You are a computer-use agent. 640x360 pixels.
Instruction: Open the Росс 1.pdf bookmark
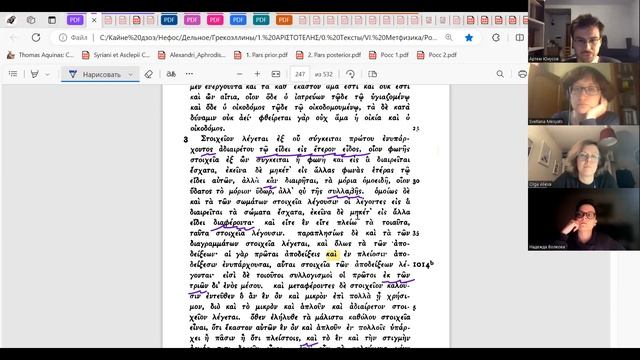pyautogui.click(x=389, y=55)
